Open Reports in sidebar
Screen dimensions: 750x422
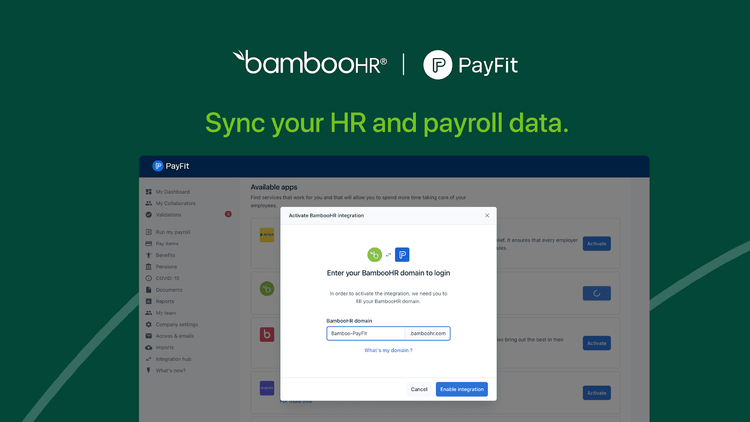pos(165,301)
